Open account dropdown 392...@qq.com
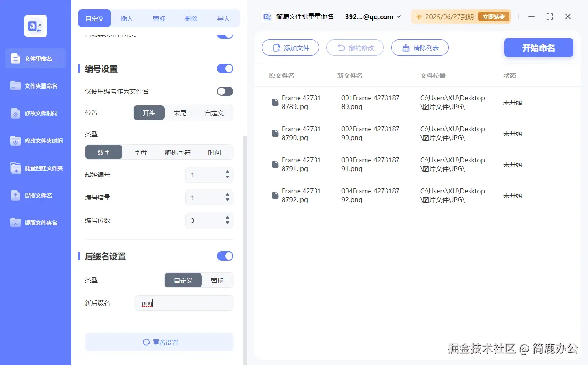Image resolution: width=588 pixels, height=365 pixels. click(373, 16)
